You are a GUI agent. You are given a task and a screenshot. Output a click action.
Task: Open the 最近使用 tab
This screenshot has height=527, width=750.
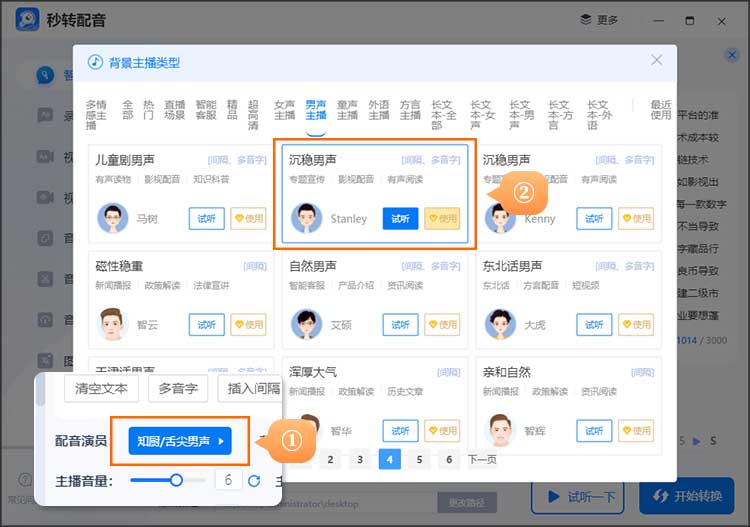click(661, 110)
